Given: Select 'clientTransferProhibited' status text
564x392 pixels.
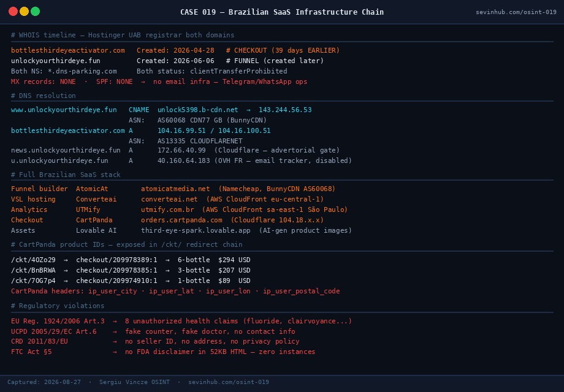Looking at the screenshot, I should click(238, 71).
